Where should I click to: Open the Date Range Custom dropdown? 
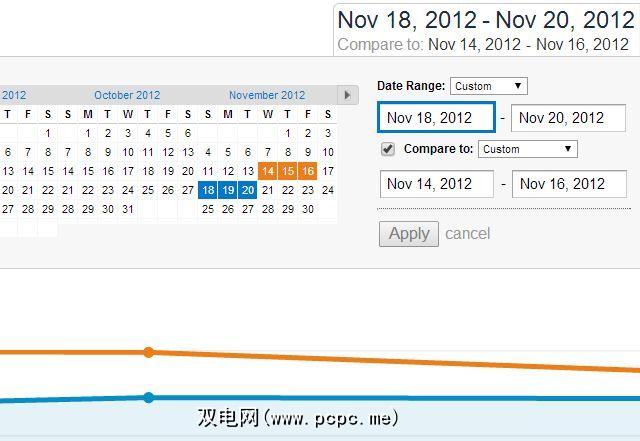[488, 86]
